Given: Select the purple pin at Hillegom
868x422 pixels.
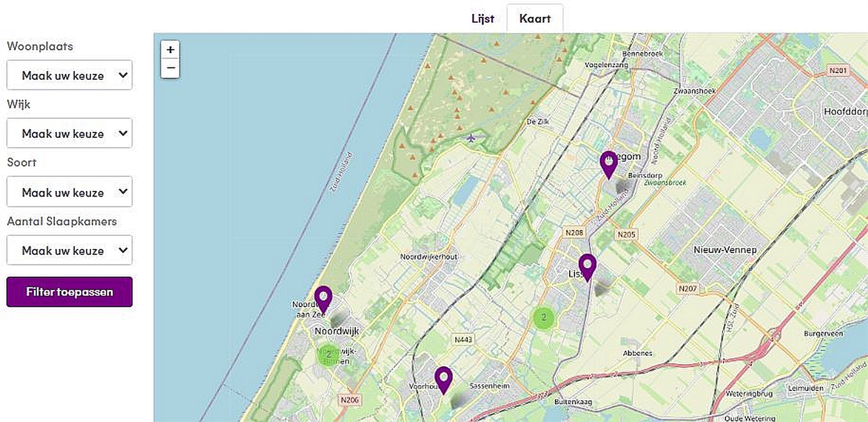Looking at the screenshot, I should point(609,163).
